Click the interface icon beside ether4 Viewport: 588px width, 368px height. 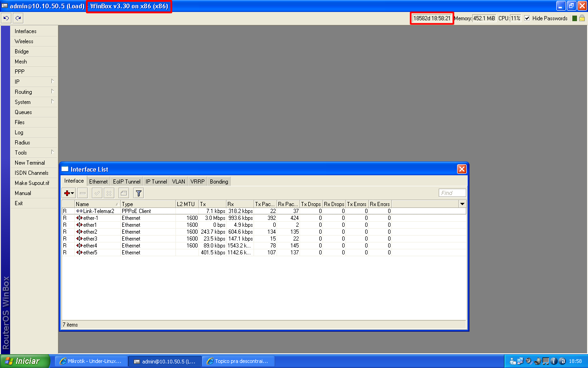pos(79,246)
